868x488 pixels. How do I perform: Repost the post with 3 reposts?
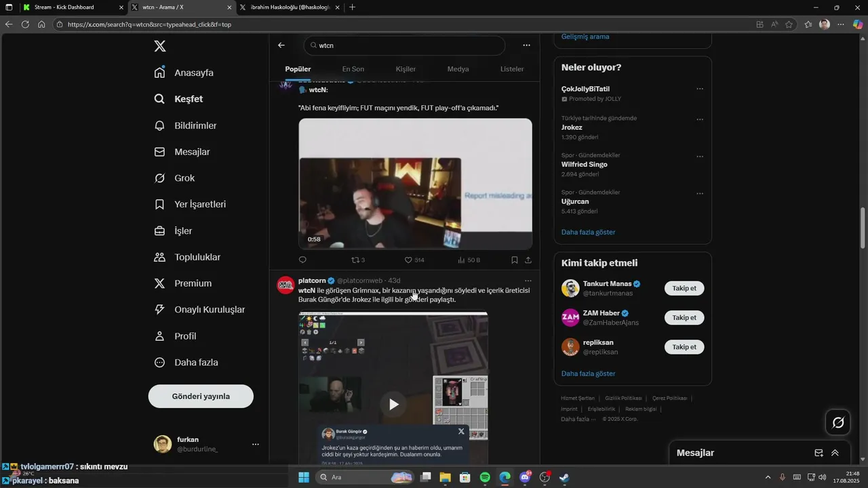[x=357, y=260]
